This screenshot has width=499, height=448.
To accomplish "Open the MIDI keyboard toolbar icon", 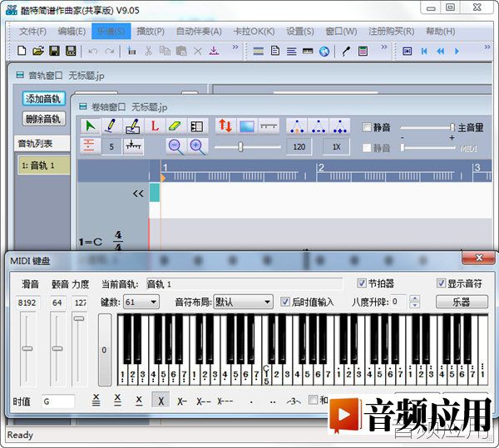I will [x=308, y=51].
